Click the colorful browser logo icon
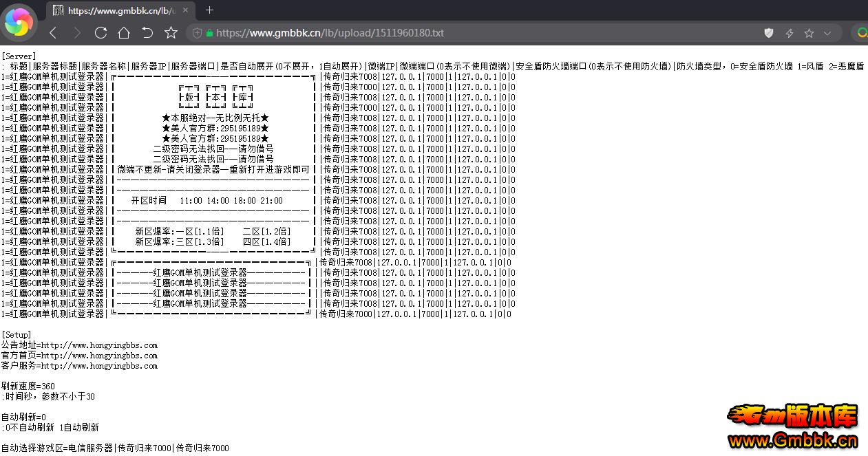The height and width of the screenshot is (456, 868). pyautogui.click(x=19, y=22)
